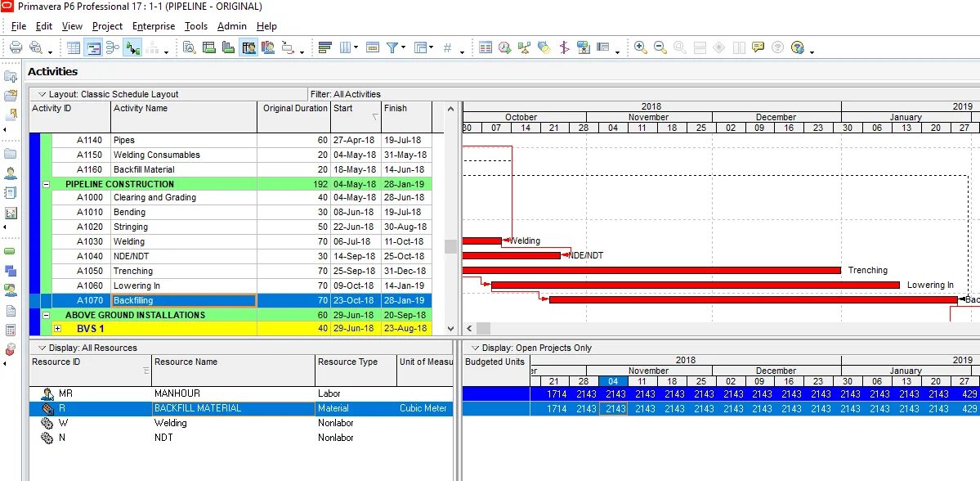Sort by the Activity ID column header

point(70,116)
